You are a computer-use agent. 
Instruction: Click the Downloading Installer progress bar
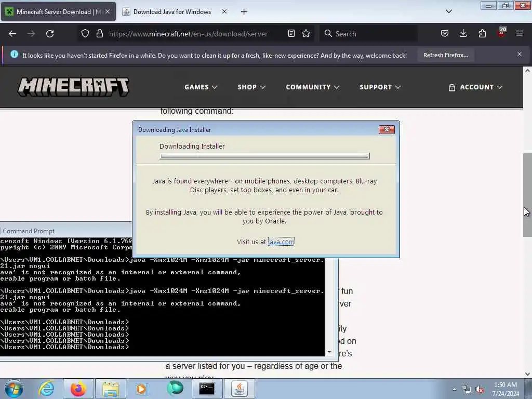pos(264,156)
